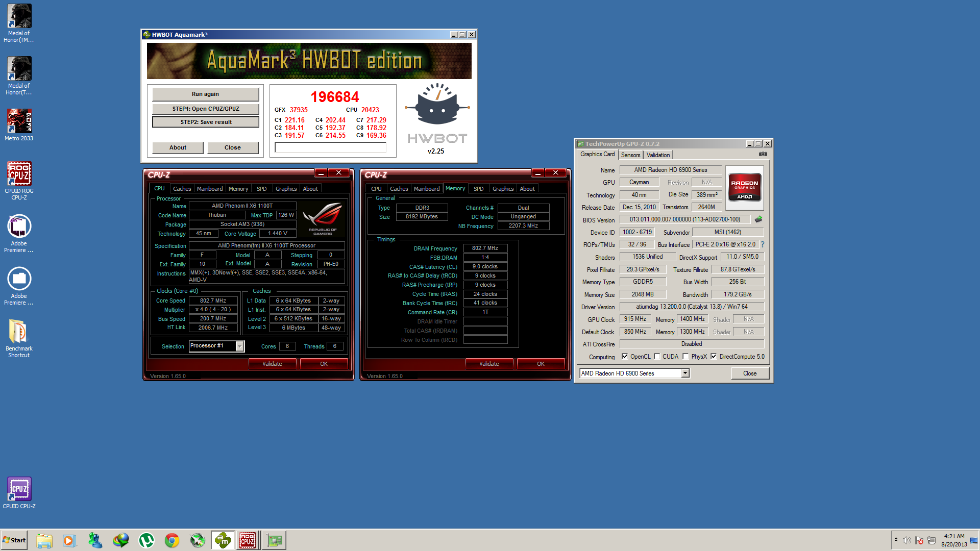Toggle the PhysX checkbox in GPU-Z
Viewport: 980px width, 551px height.
[685, 357]
